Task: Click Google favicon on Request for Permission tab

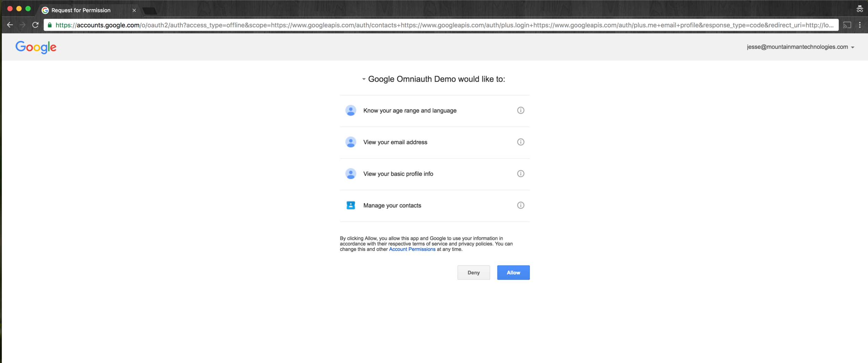Action: (45, 10)
